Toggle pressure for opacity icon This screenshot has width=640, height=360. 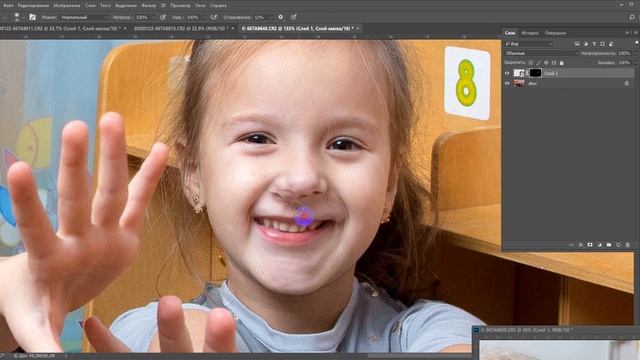click(x=163, y=17)
